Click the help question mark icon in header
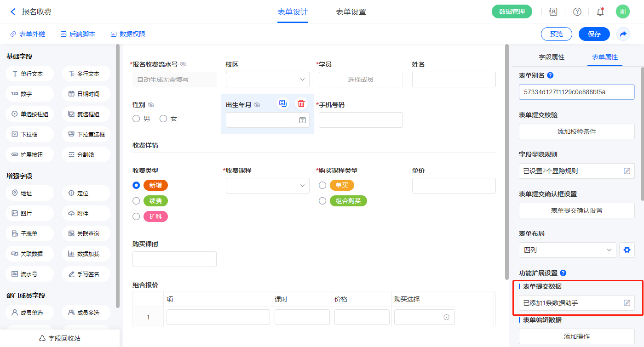 pos(577,12)
